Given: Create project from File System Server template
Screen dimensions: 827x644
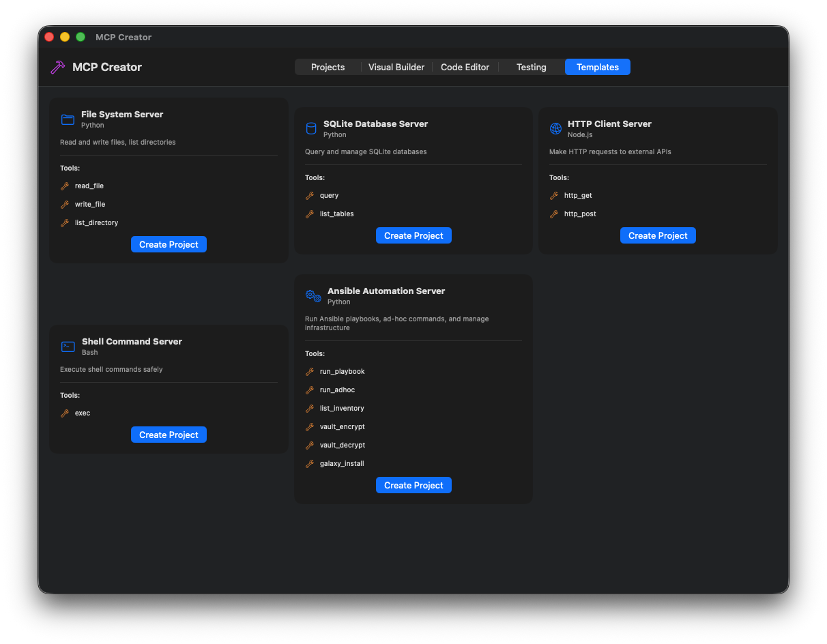Looking at the screenshot, I should click(x=169, y=244).
